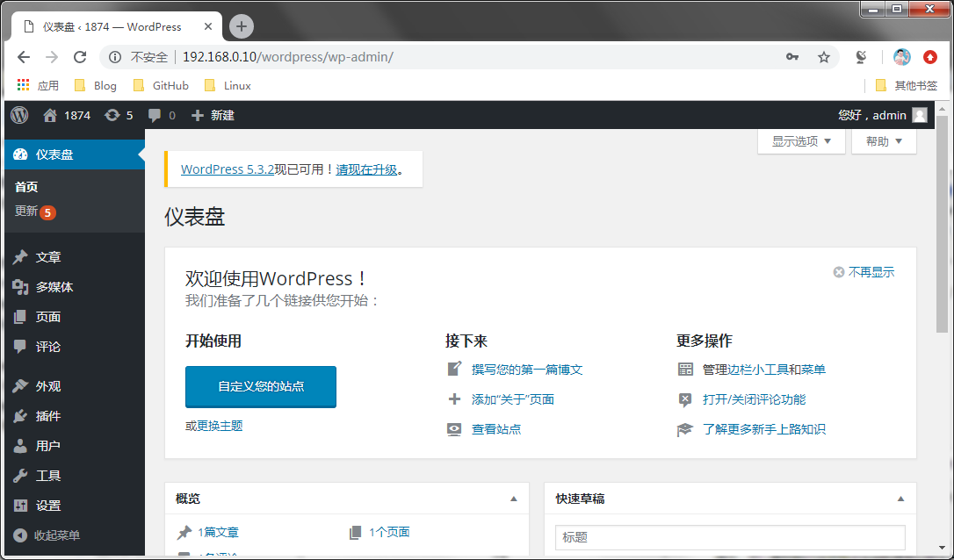Click the 新建 plus button
The height and width of the screenshot is (560, 954).
coord(213,115)
